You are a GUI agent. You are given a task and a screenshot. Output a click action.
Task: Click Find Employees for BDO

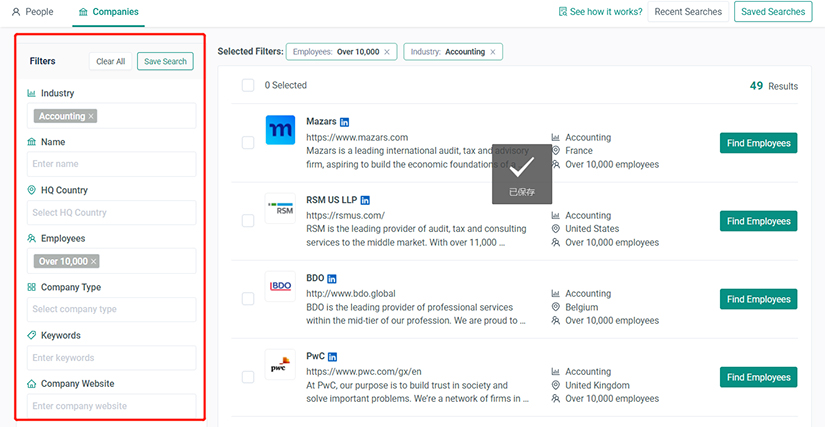(x=758, y=299)
